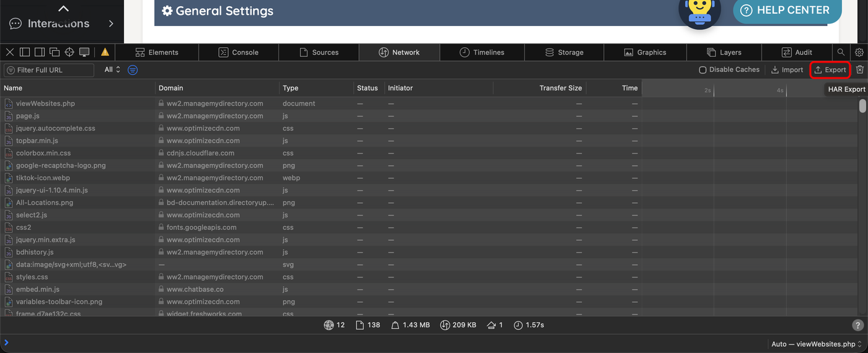Open the Sources tab
The width and height of the screenshot is (868, 353).
pyautogui.click(x=319, y=53)
